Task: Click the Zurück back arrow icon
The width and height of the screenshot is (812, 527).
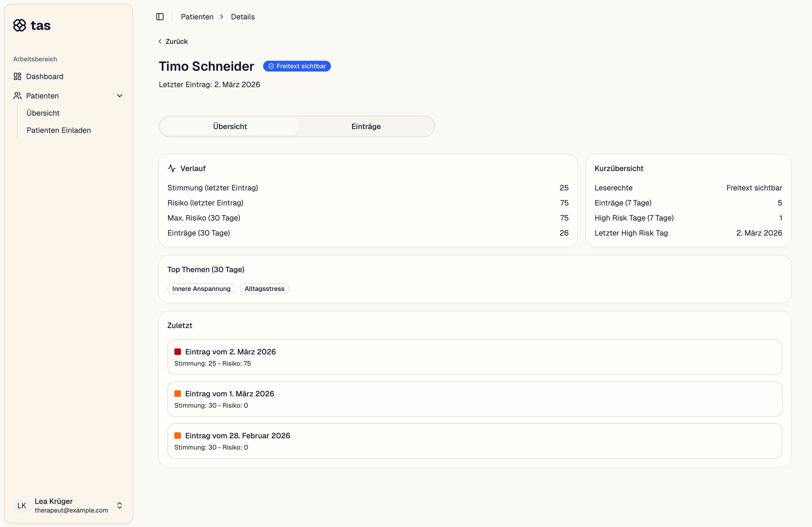Action: (x=160, y=41)
